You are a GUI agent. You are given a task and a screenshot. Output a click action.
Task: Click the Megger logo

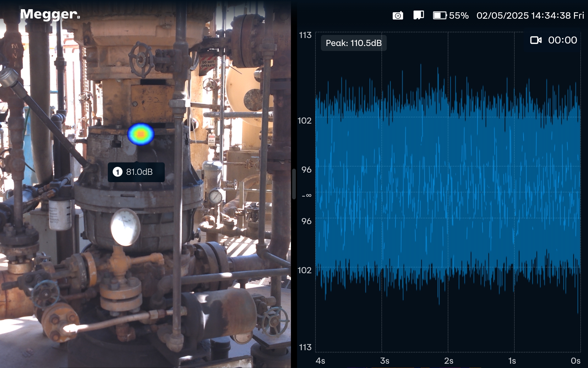(50, 14)
